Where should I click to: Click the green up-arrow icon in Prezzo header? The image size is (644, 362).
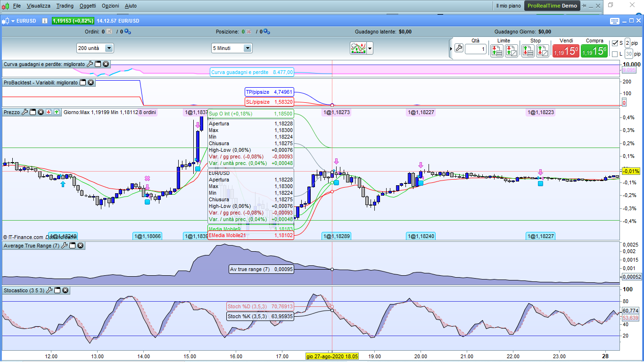tap(57, 112)
